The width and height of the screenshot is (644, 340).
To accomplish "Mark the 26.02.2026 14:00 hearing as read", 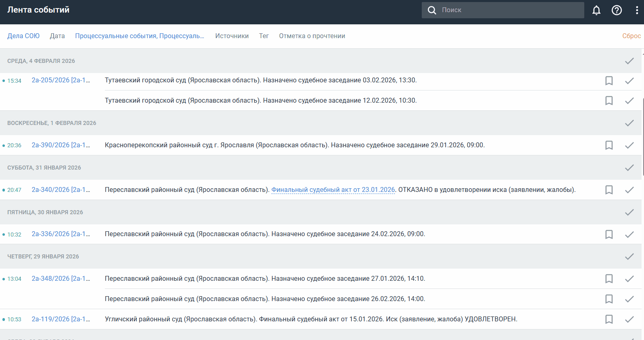I will 629,299.
